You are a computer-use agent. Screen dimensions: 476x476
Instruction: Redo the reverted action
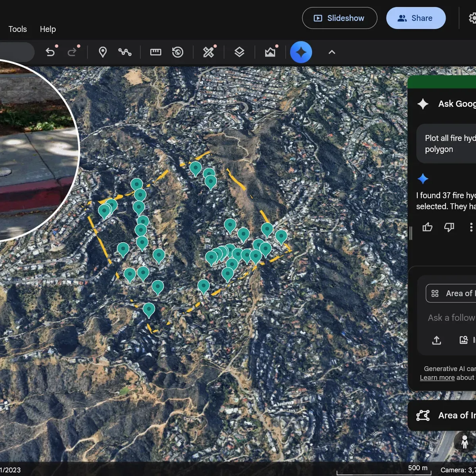pyautogui.click(x=73, y=52)
